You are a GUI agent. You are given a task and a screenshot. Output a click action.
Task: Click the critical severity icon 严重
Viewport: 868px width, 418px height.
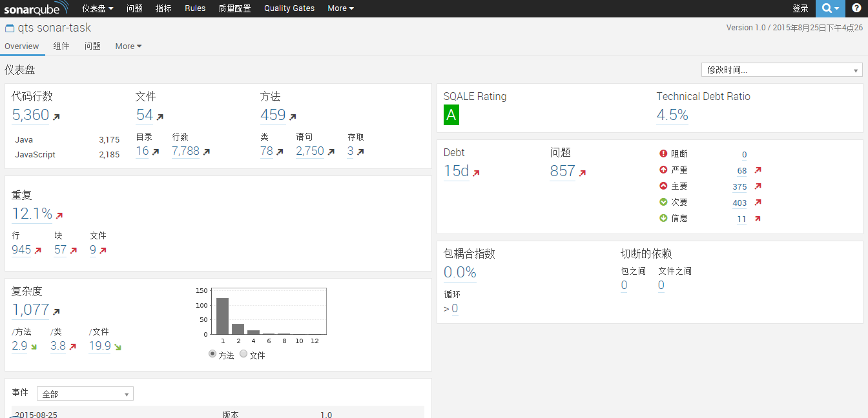tap(663, 170)
